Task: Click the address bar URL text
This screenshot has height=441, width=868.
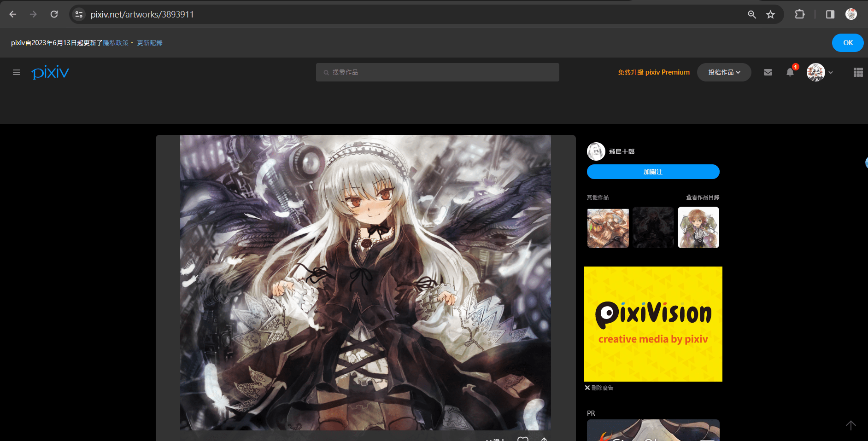Action: click(142, 14)
